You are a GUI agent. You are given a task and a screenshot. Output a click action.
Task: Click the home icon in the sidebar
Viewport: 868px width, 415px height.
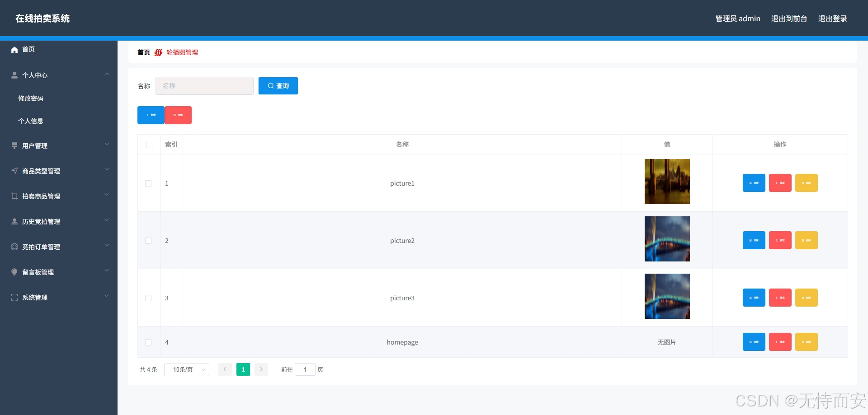pos(14,50)
